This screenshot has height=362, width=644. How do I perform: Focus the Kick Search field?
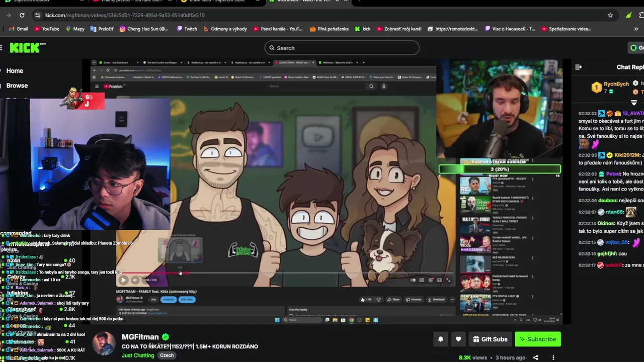point(342,48)
